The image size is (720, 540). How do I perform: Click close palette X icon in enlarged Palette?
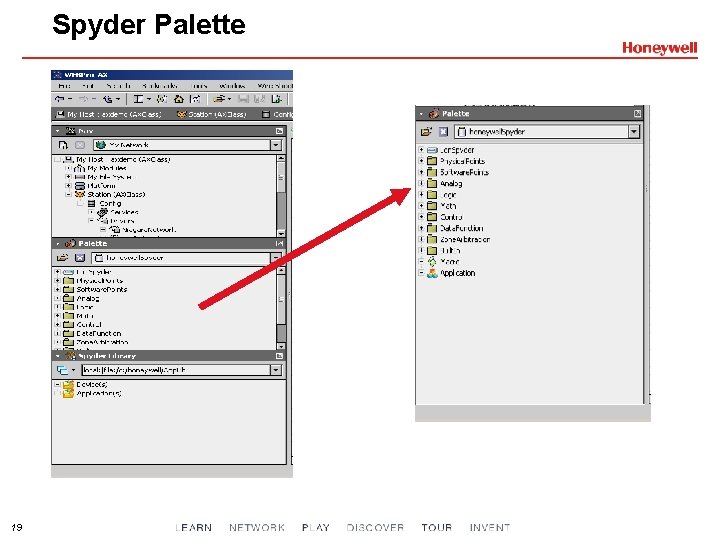[x=443, y=132]
